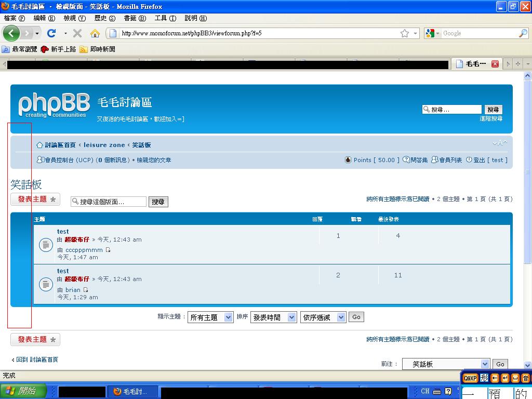Screen dimensions: 532x399
Task: Click the bottom 發表主題 new topic button
Action: (x=35, y=339)
